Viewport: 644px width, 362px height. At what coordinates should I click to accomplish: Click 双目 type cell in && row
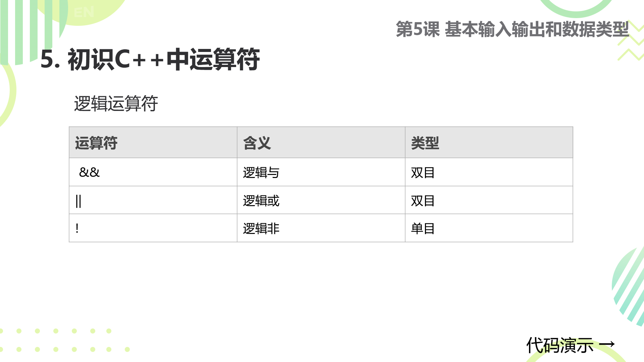pyautogui.click(x=489, y=172)
